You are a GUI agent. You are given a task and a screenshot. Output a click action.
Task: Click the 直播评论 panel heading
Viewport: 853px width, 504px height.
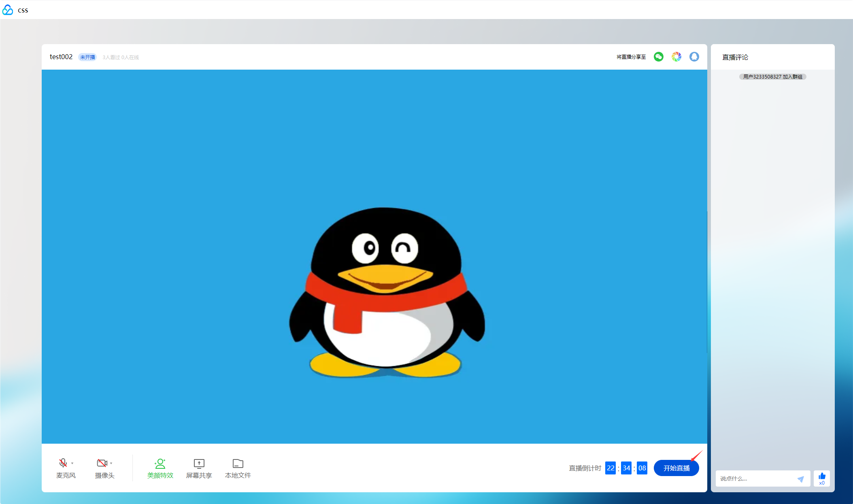click(735, 57)
